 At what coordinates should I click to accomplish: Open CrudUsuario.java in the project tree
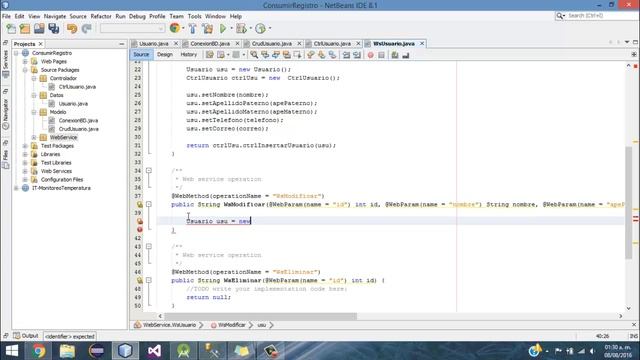coord(78,129)
